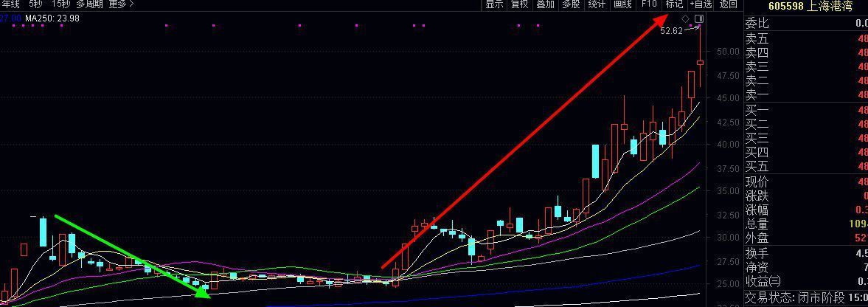
Task: Select the 画线 line drawing tool
Action: [x=622, y=4]
